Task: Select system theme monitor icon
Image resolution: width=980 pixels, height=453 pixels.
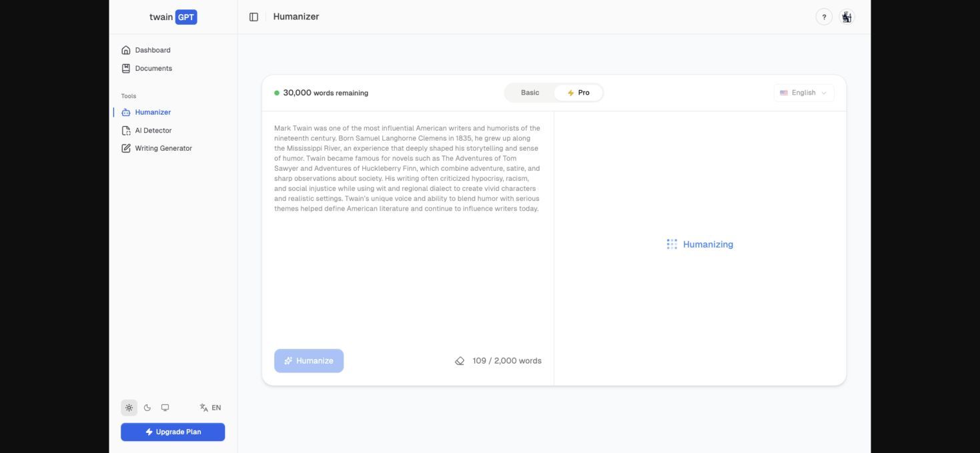Action: point(165,408)
